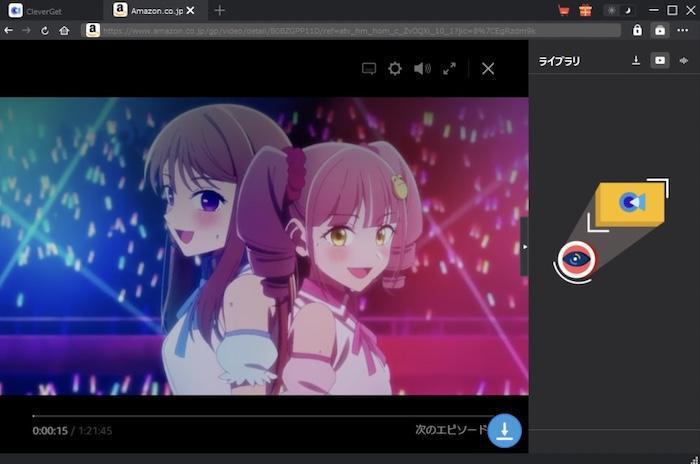
Task: Show the downloaded video tab in library
Action: pyautogui.click(x=660, y=60)
